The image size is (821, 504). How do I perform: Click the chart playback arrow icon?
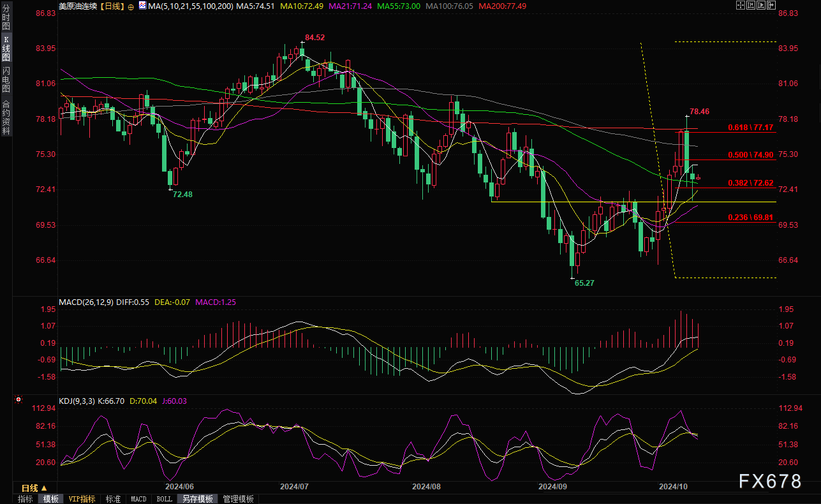(761, 5)
